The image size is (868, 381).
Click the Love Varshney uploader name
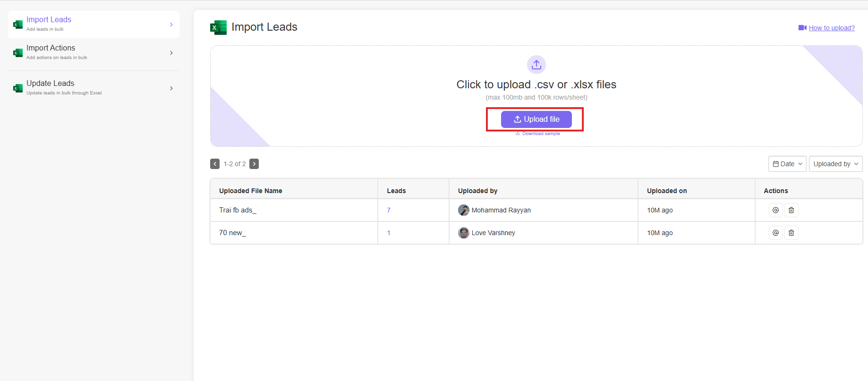494,233
